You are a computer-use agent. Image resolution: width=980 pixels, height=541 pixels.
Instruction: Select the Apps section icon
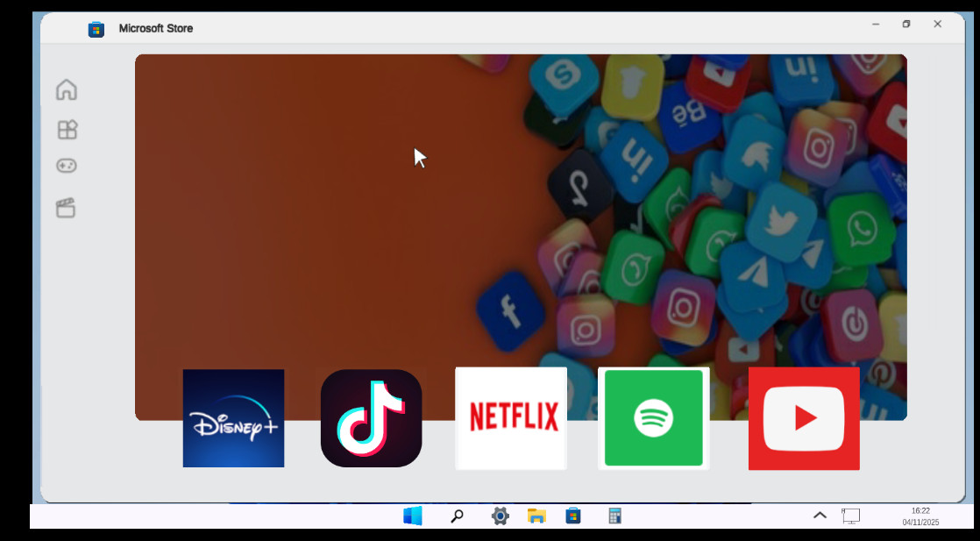click(x=66, y=129)
